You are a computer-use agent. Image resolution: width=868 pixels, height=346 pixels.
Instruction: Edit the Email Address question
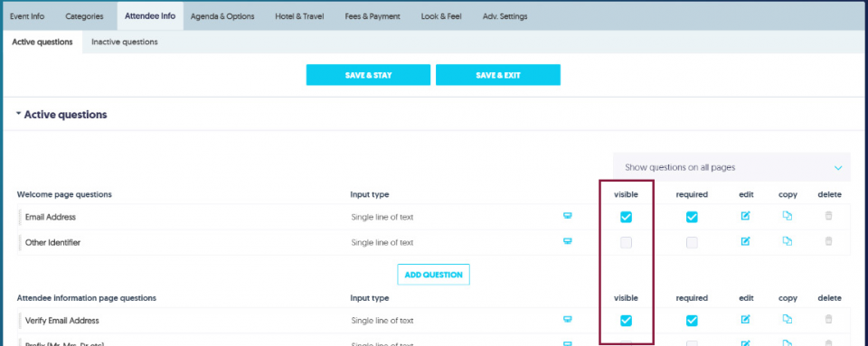pos(746,216)
